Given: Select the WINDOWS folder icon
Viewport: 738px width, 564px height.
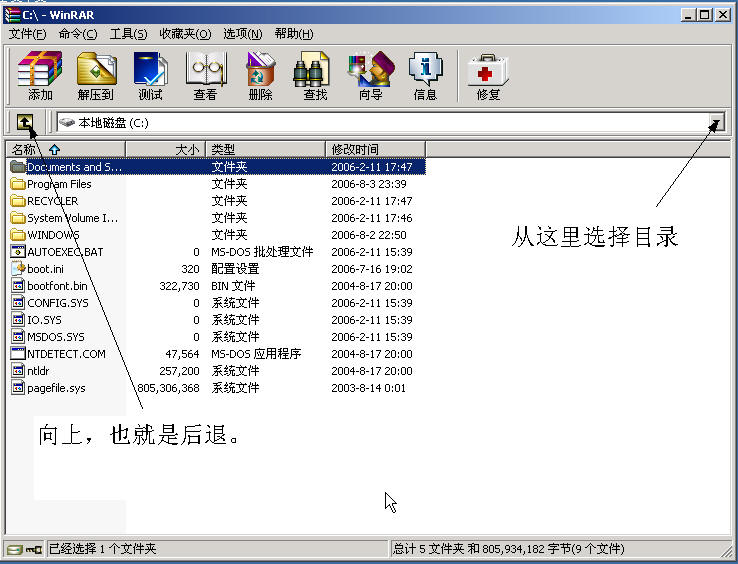Looking at the screenshot, I should coord(18,235).
